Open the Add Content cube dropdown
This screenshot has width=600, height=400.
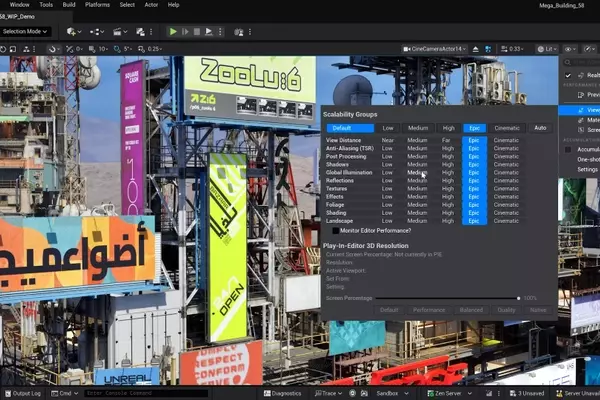73,32
